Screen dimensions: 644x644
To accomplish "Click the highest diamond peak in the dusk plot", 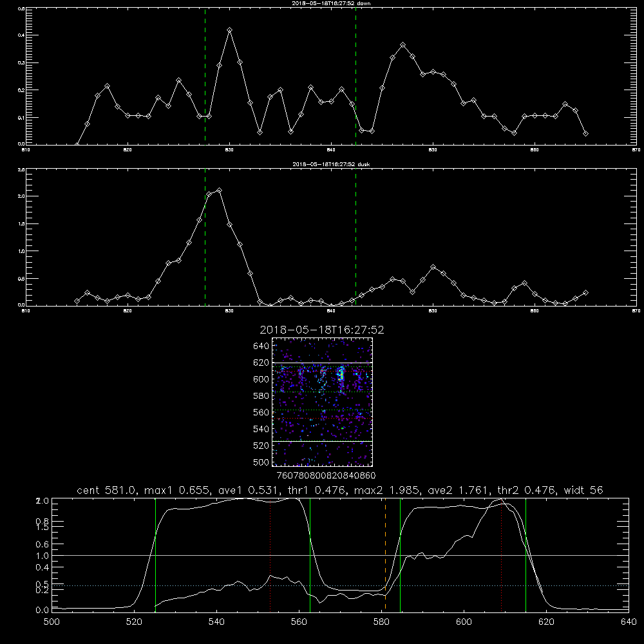I will [x=220, y=190].
